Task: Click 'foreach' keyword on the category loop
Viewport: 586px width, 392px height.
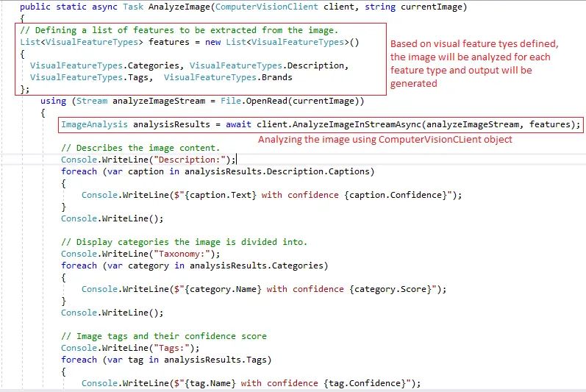Action: 79,266
